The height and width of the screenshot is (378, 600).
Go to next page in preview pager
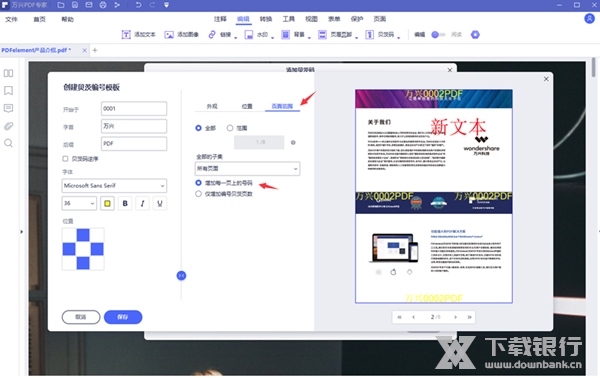(455, 317)
